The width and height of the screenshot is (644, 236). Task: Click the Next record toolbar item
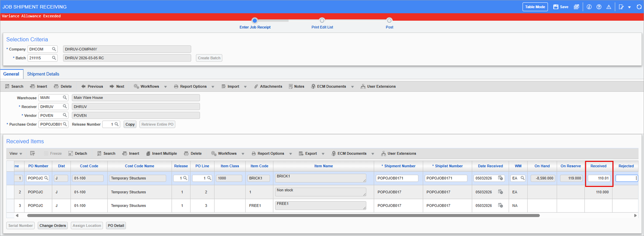click(117, 86)
